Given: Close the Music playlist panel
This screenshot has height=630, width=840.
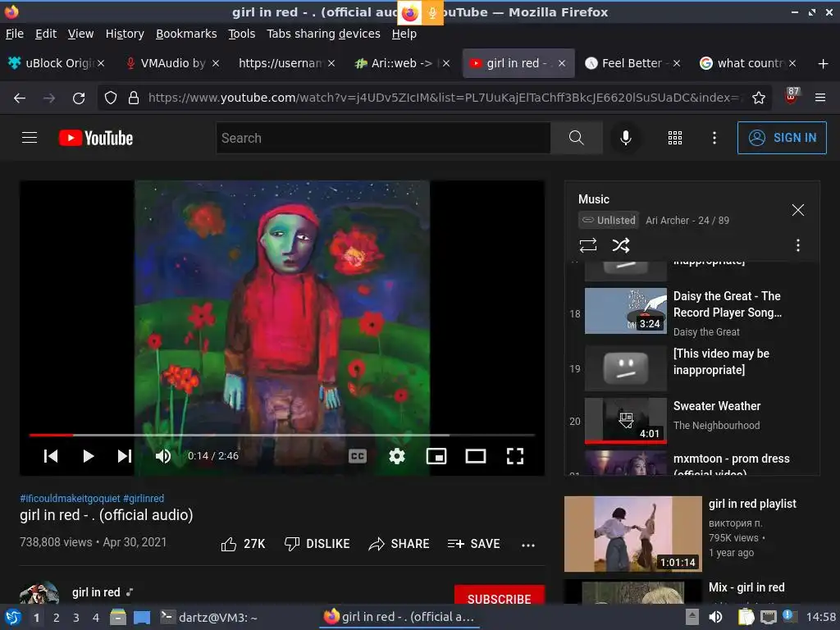Looking at the screenshot, I should [x=798, y=210].
